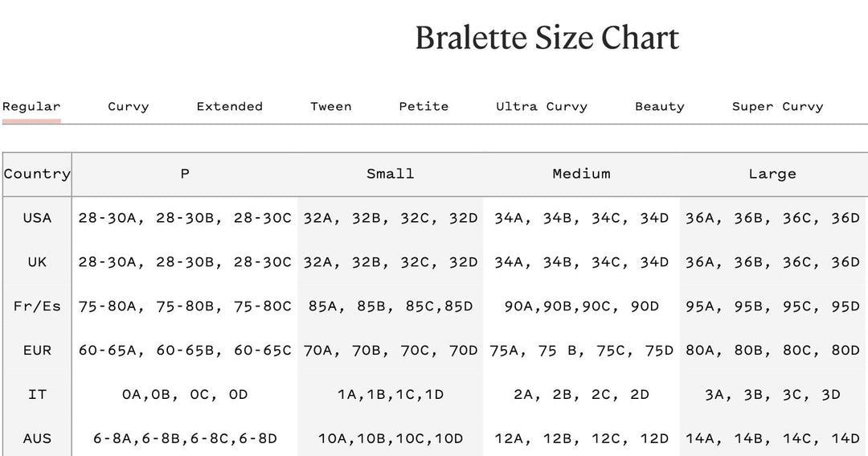Image resolution: width=868 pixels, height=456 pixels.
Task: Select the Fr/Es row label
Action: pyautogui.click(x=37, y=306)
